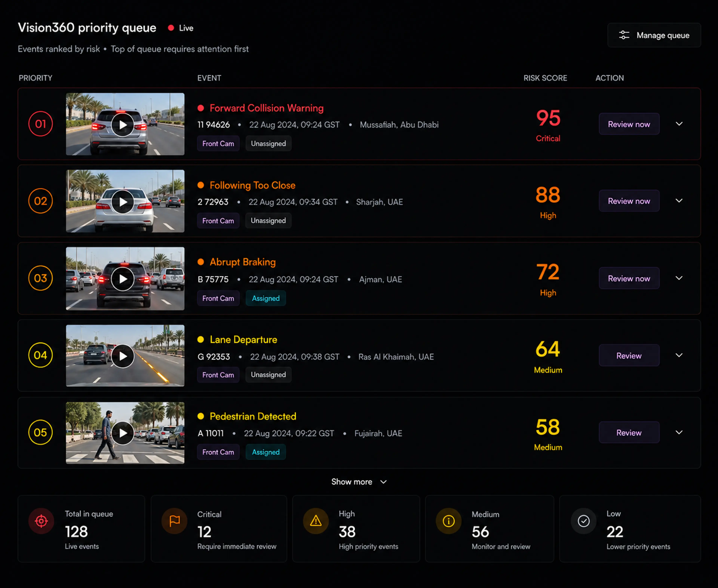
Task: Click the Medium info icon
Action: tap(449, 521)
